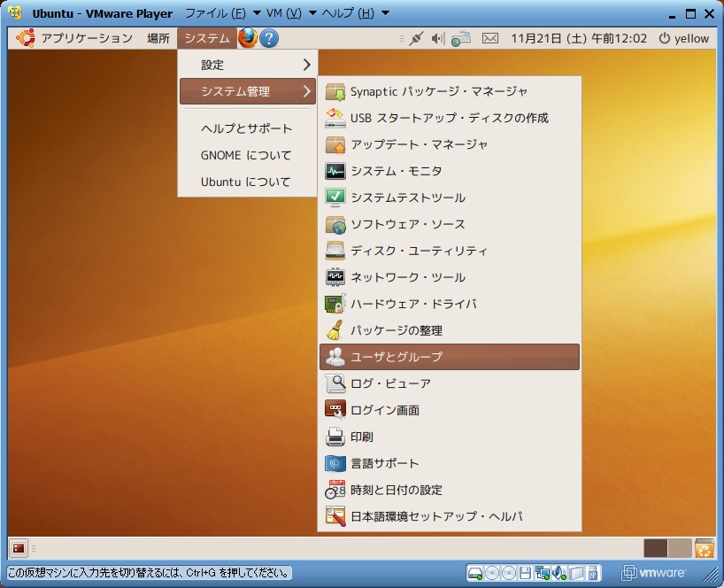Click the mail envelope indicator
The height and width of the screenshot is (588, 724).
490,38
